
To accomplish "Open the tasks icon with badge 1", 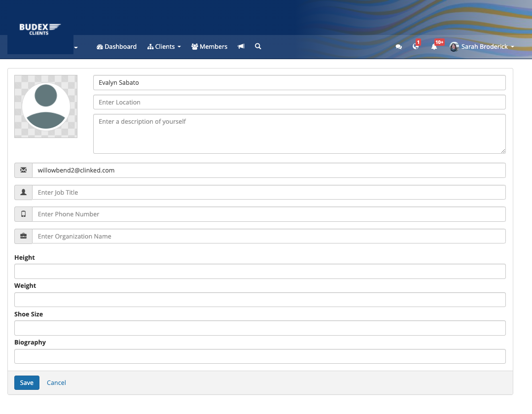I will pyautogui.click(x=416, y=46).
